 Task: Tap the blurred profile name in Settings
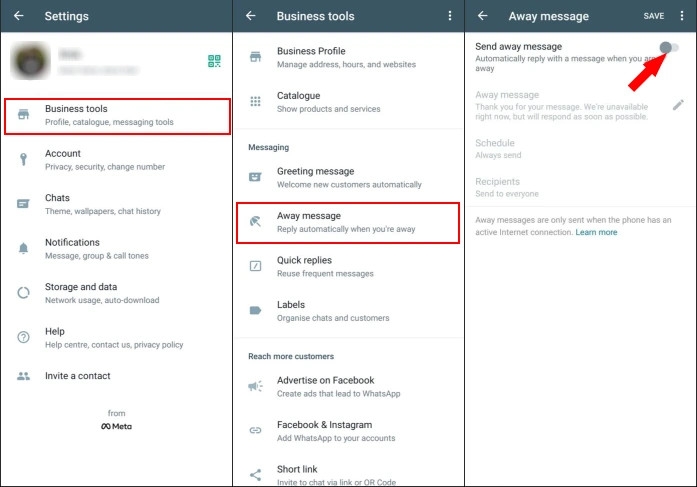coord(70,55)
